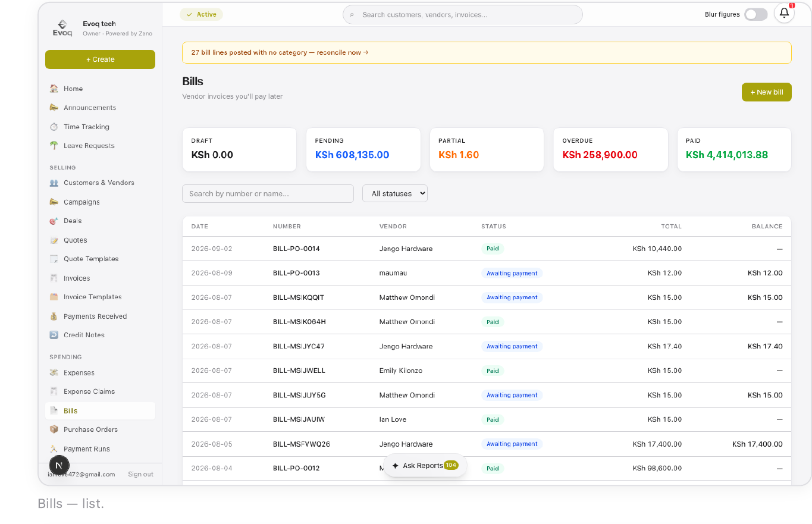Open Expense Claims menu item
812x524 pixels.
tap(100, 391)
